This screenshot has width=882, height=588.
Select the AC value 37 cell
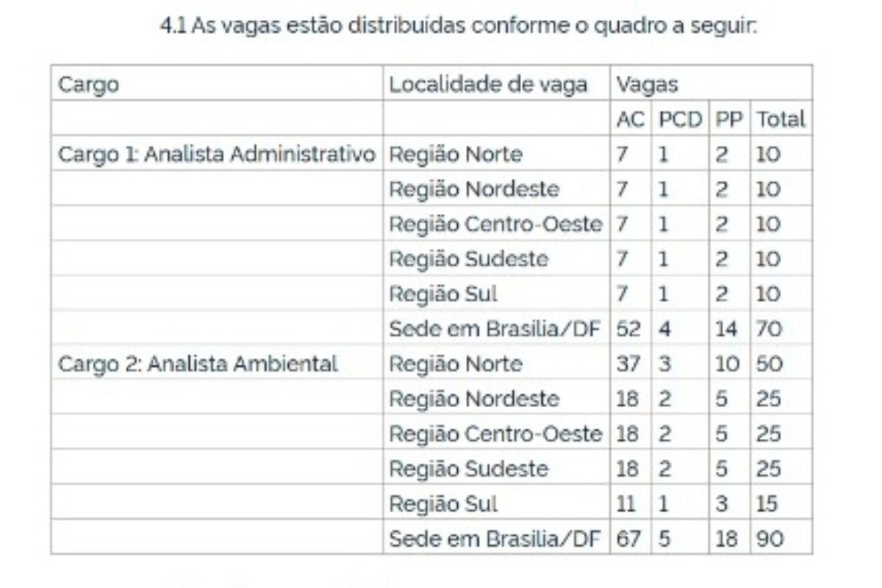pos(628,364)
